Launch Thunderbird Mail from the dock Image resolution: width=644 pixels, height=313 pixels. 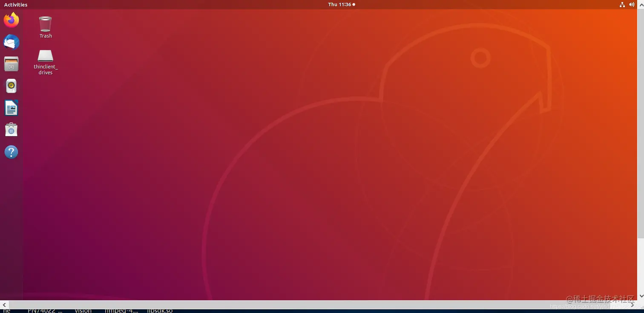pyautogui.click(x=11, y=42)
